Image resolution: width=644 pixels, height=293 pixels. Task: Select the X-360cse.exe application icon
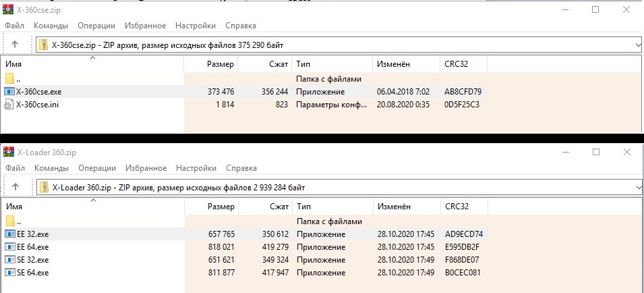point(9,92)
